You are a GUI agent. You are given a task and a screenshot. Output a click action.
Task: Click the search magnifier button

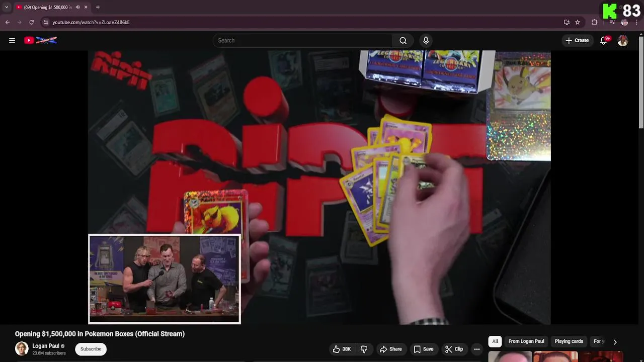pyautogui.click(x=403, y=40)
